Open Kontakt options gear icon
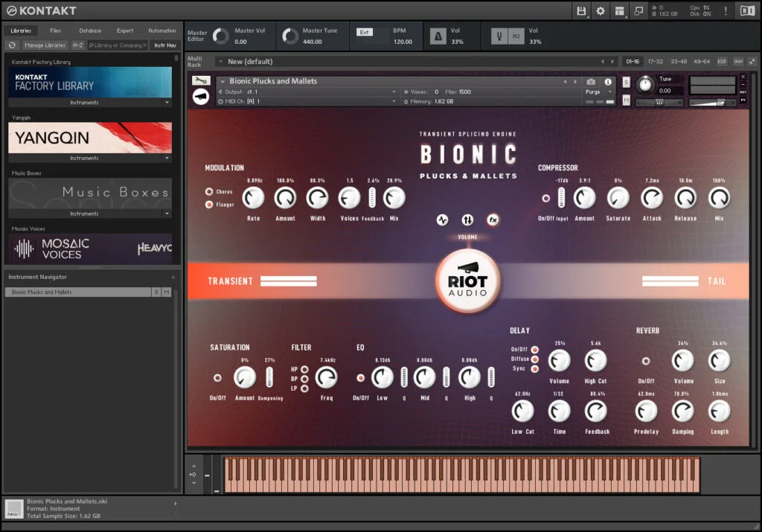The width and height of the screenshot is (762, 532). click(601, 10)
